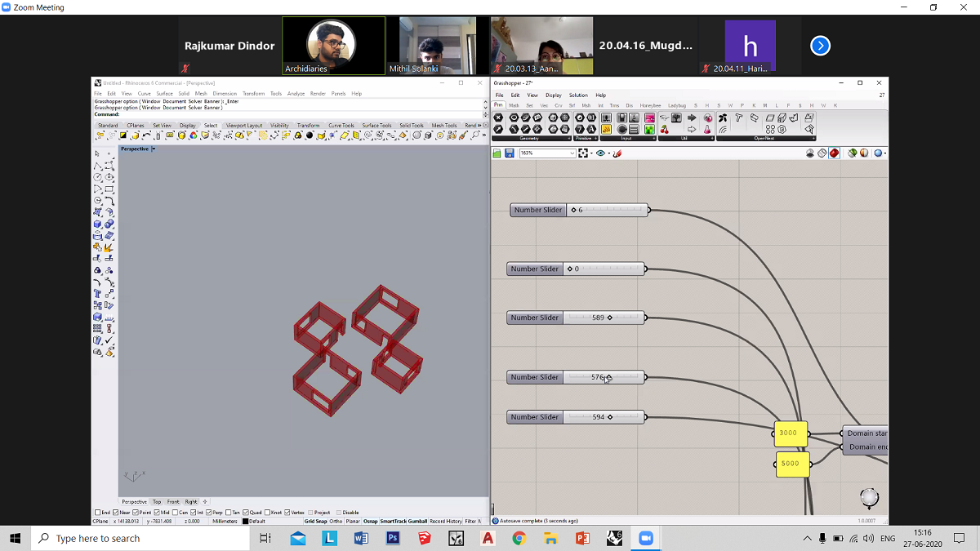
Task: Click Gumball in the Rhino status bar
Action: tap(417, 521)
